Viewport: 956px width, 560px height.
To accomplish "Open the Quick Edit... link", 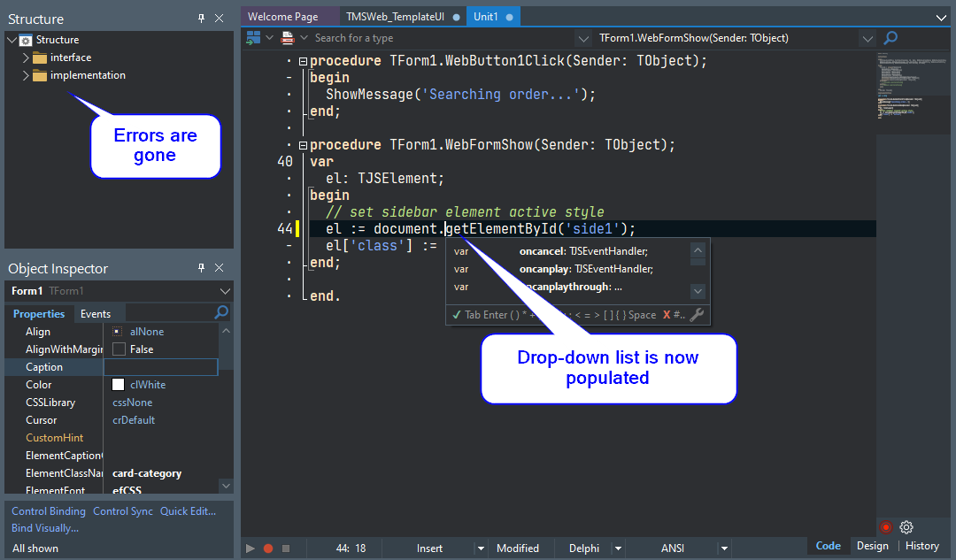I will (188, 511).
